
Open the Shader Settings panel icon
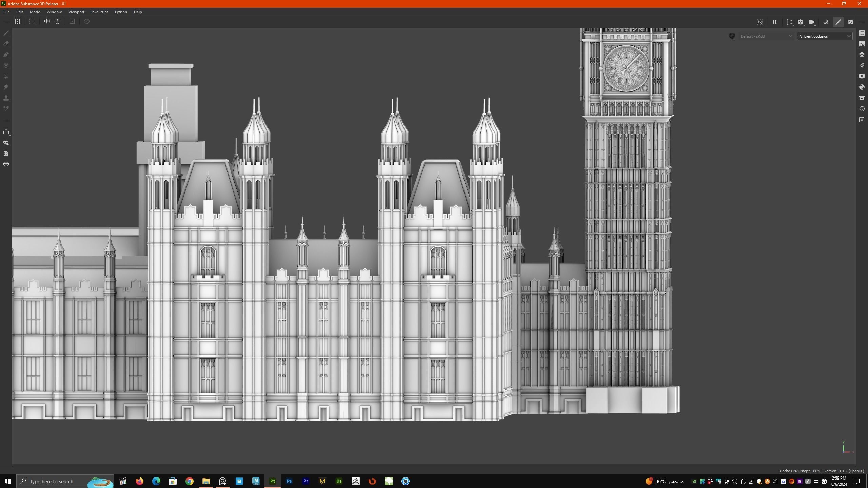(862, 87)
